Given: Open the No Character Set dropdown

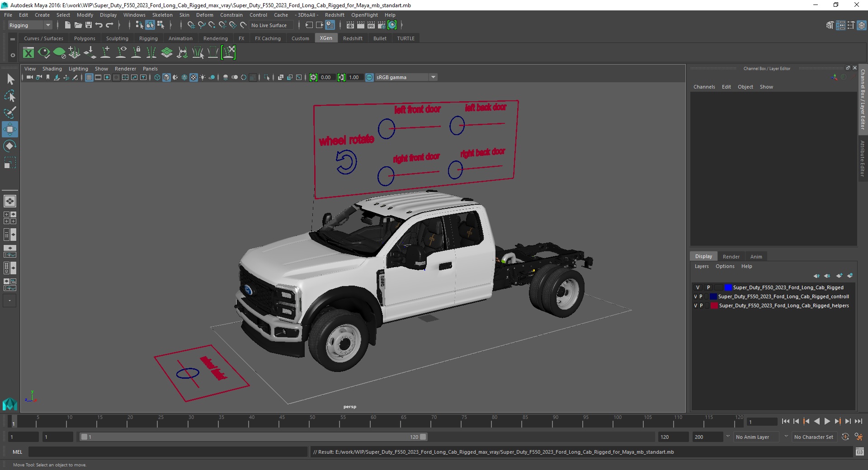Looking at the screenshot, I should point(815,437).
